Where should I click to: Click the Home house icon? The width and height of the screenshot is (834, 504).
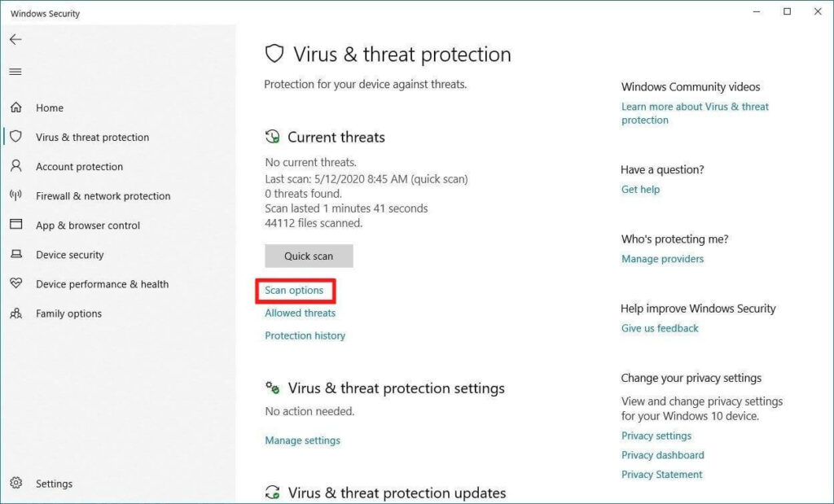point(15,107)
